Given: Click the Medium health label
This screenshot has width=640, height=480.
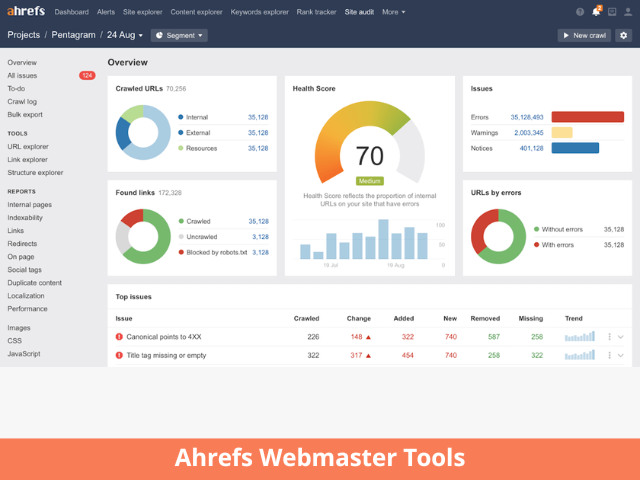Looking at the screenshot, I should click(369, 181).
